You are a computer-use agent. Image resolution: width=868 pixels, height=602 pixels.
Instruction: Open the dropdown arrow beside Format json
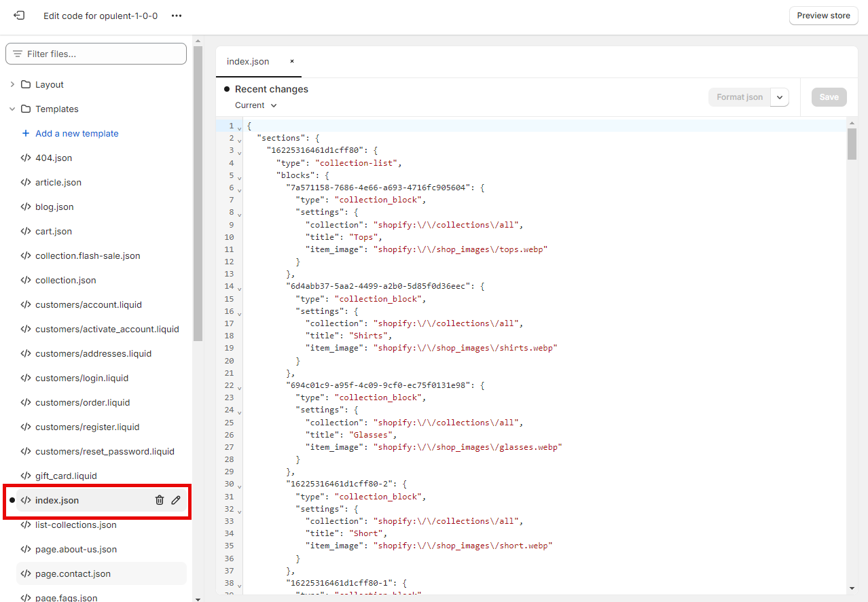(x=780, y=97)
